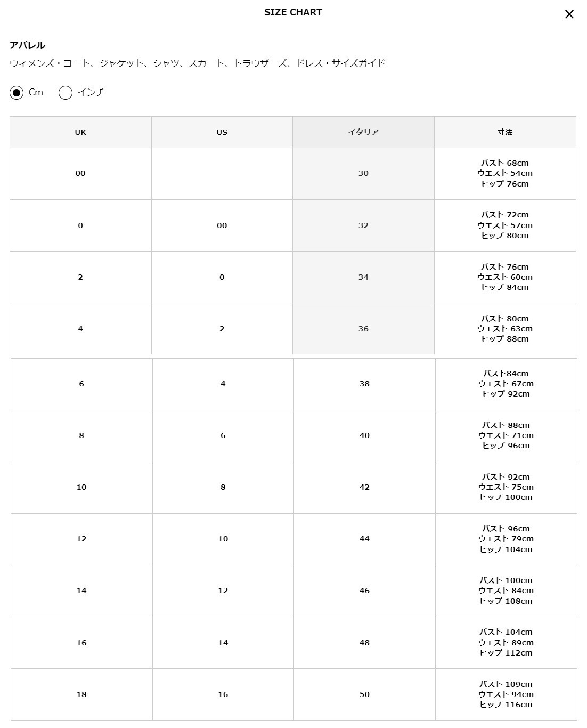Click the UK size 10 cell
The width and height of the screenshot is (587, 728).
click(x=81, y=487)
